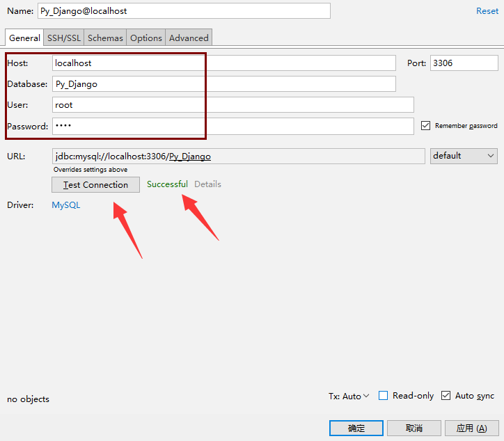Screen dimensions: 504x441
Task: Toggle the Remember password checkbox
Action: [x=425, y=126]
